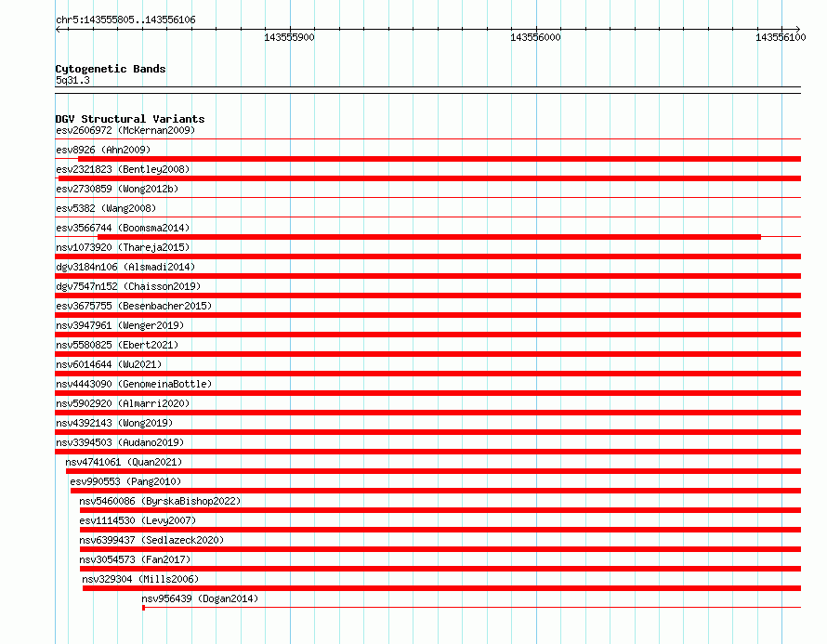Click the 143556100 ruler position label
The image size is (827, 644).
781,37
